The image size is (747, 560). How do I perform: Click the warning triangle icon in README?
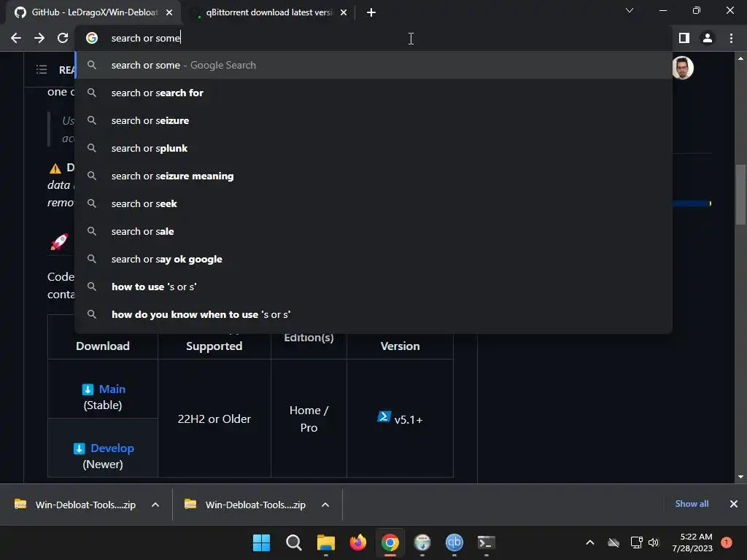click(55, 168)
